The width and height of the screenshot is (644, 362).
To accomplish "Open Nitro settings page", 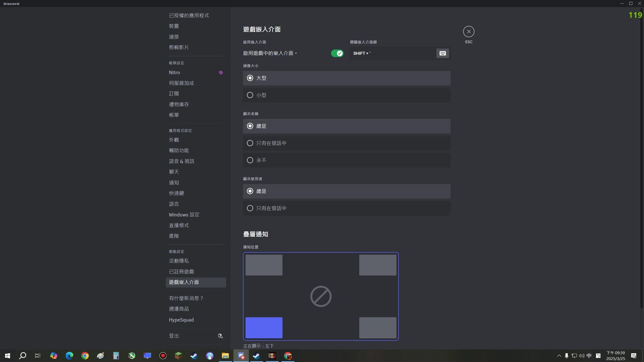I will [x=196, y=72].
